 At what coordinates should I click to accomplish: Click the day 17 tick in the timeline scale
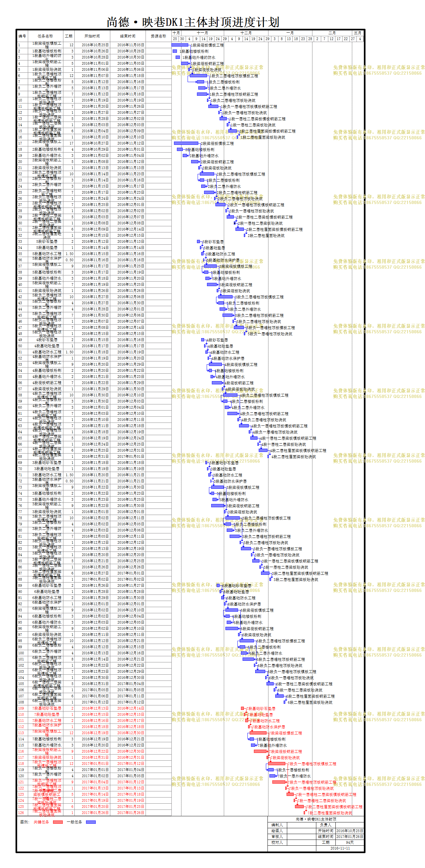pos(339,39)
